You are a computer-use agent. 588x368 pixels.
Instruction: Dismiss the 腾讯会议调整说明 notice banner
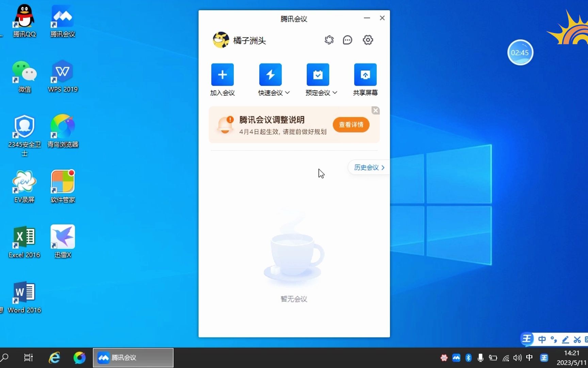pos(375,110)
